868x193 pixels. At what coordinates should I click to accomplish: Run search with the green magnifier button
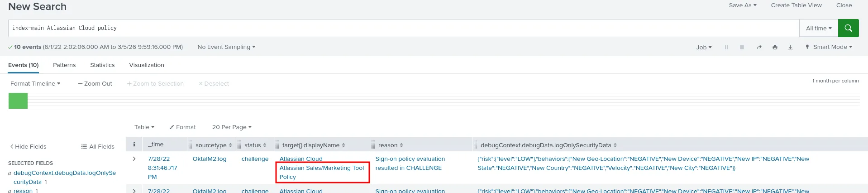[848, 28]
